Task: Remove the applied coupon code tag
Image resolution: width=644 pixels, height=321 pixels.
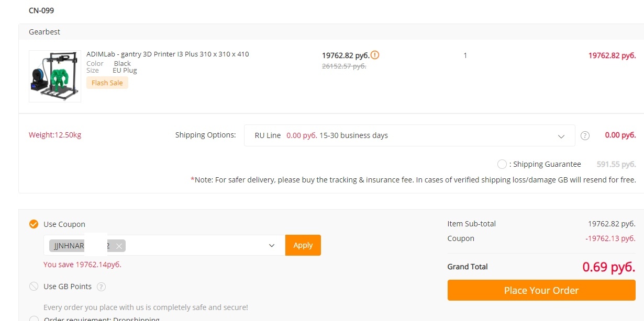Action: [119, 246]
